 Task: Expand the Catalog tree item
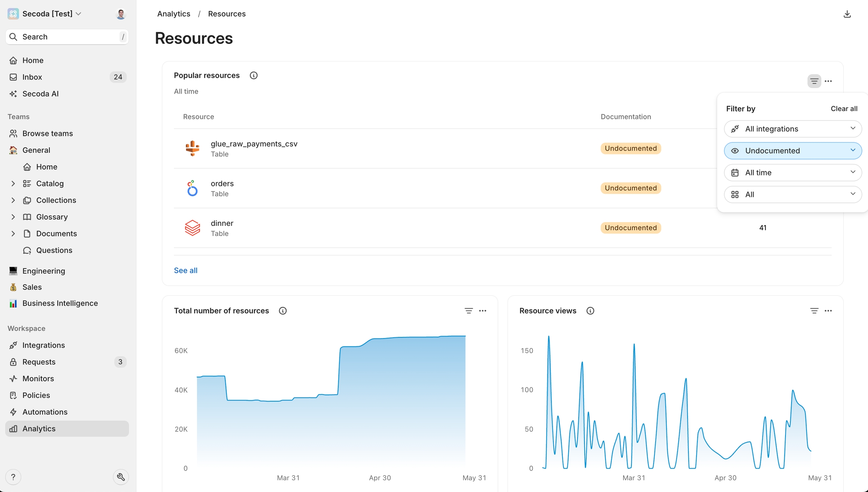click(13, 184)
